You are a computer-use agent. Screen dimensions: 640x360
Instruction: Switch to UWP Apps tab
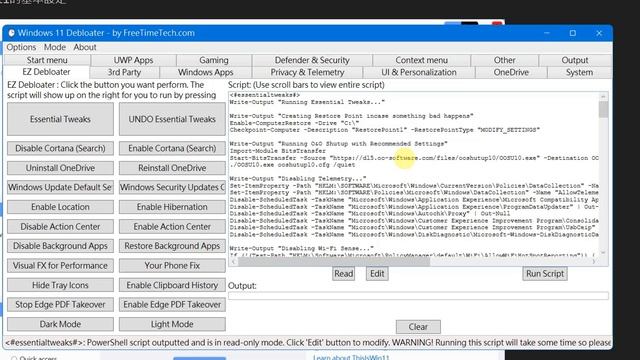(133, 60)
